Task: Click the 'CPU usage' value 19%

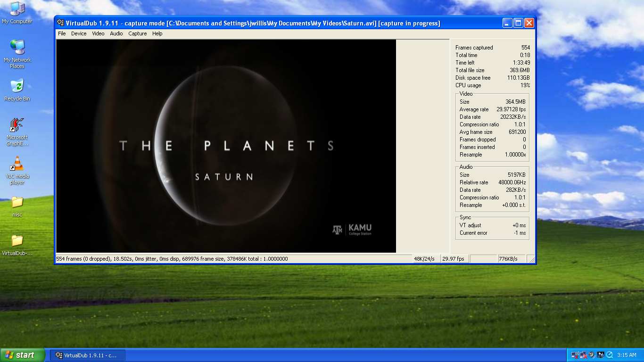Action: pyautogui.click(x=525, y=85)
